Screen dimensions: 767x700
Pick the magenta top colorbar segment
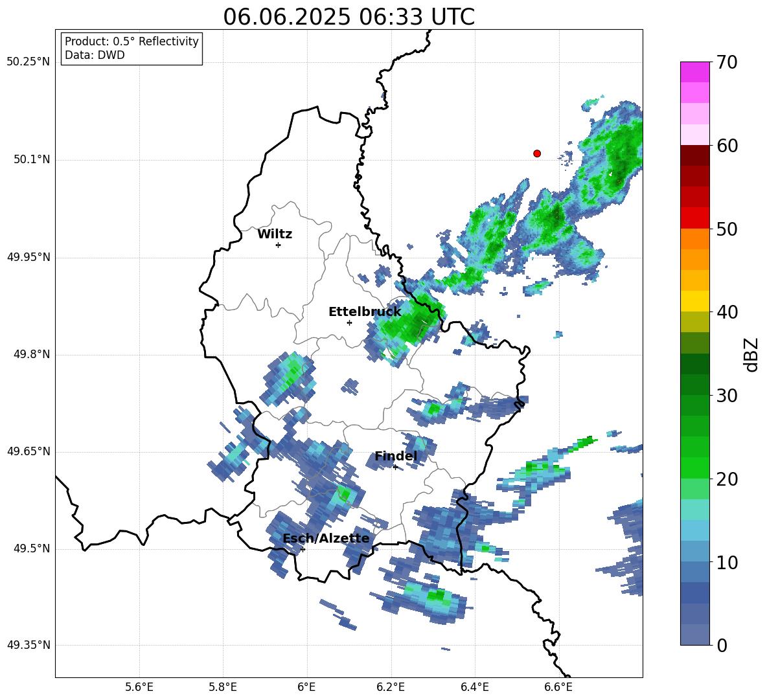pos(694,72)
